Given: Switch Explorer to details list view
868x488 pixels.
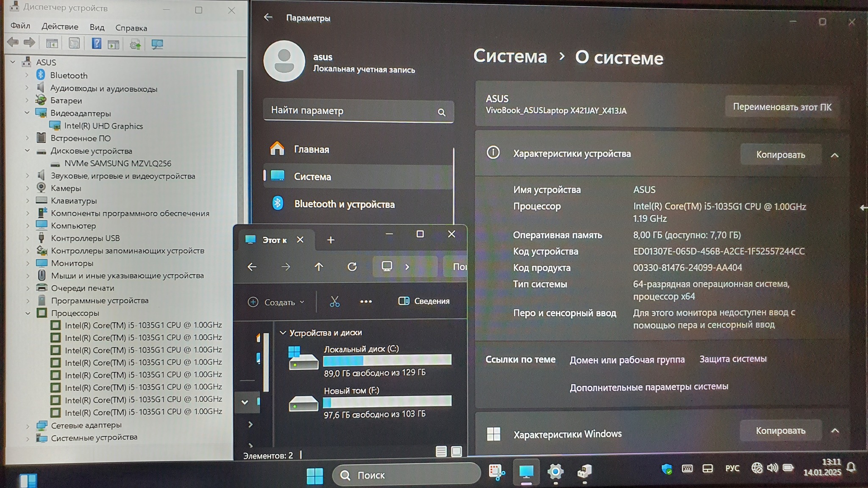Looking at the screenshot, I should 441,452.
